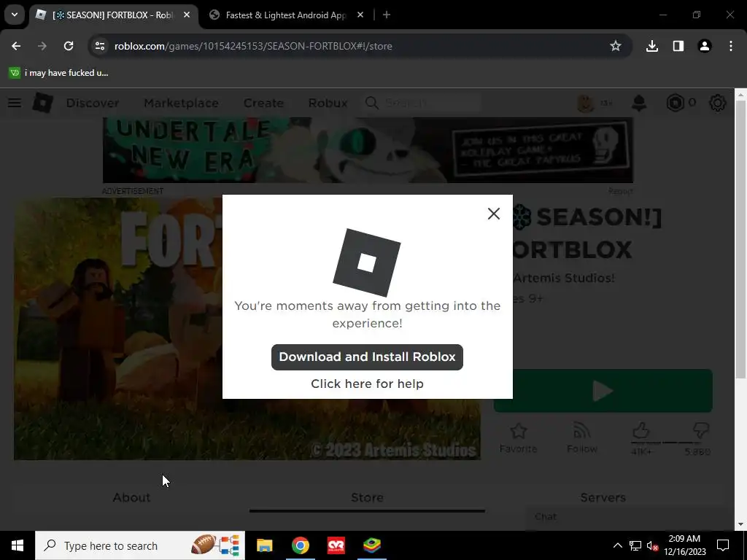
Task: Open the muted volume tray icon
Action: pyautogui.click(x=653, y=545)
